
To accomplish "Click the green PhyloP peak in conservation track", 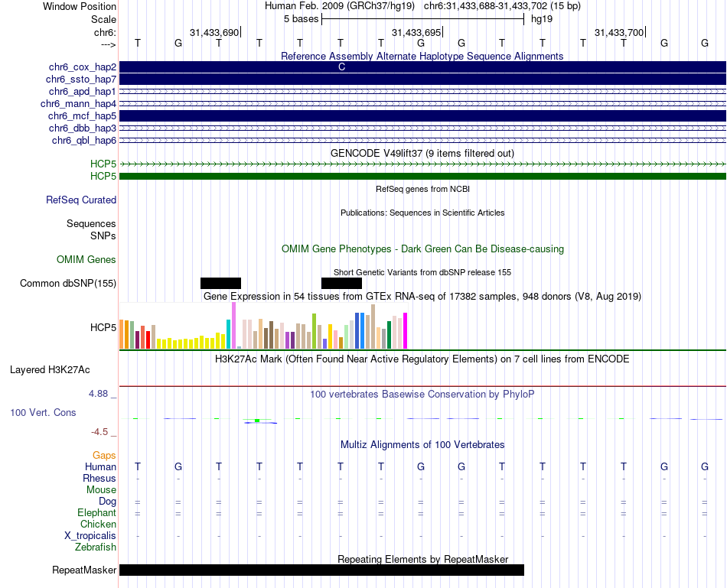I will tap(257, 421).
